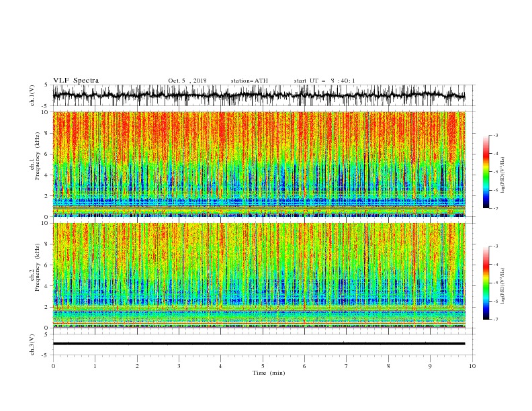Screen dimensions: 532x411
Task: Click the ch.1 spectrogram color scale bar
Action: 486,172
